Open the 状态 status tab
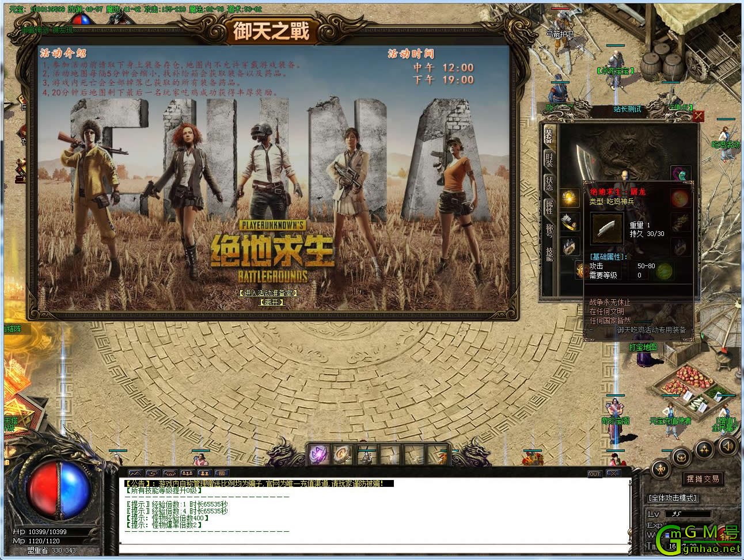This screenshot has height=560, width=744. [549, 184]
